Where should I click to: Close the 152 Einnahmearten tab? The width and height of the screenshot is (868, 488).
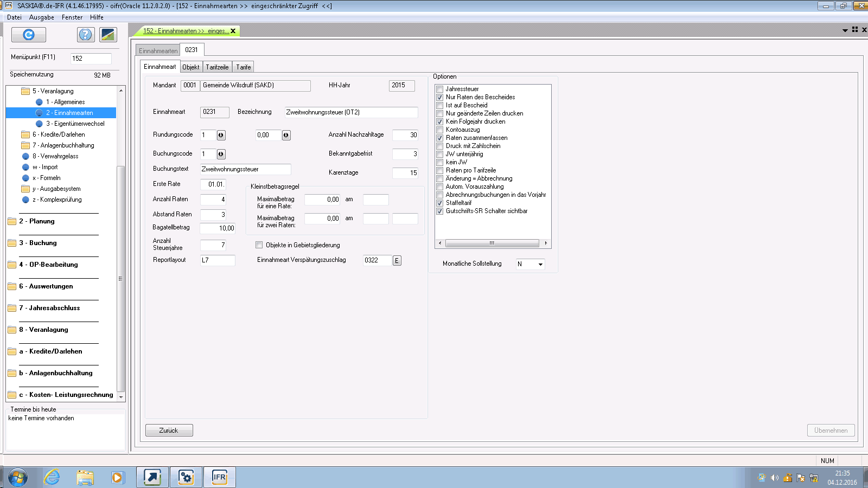coord(233,31)
